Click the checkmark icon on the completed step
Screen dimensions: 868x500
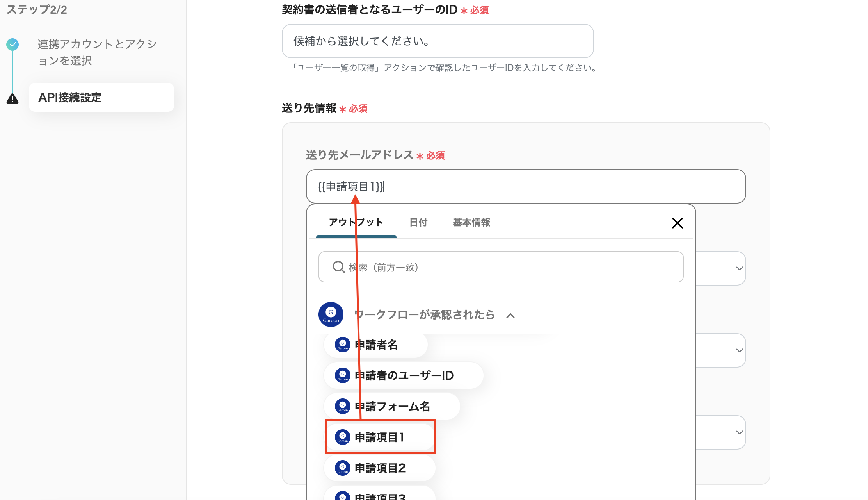point(12,44)
